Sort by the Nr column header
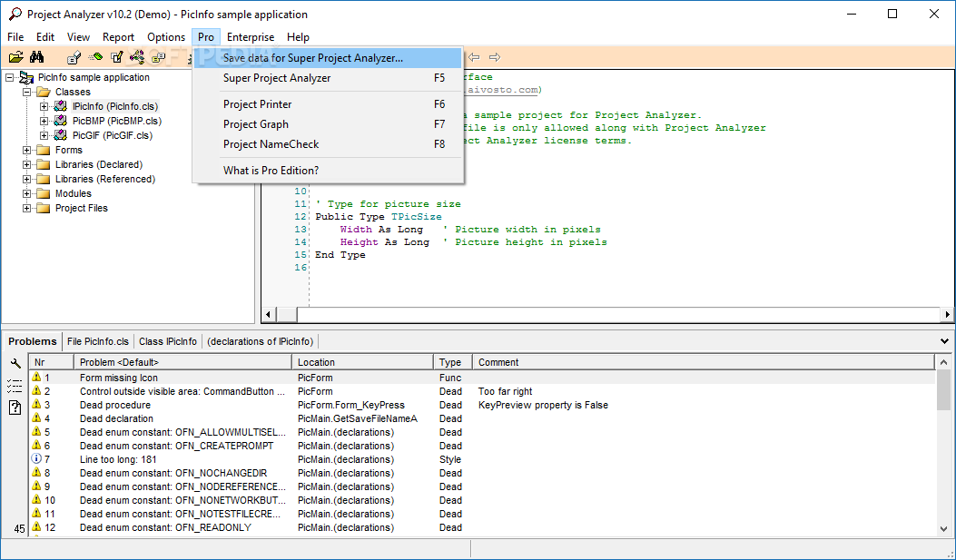956x560 pixels. 51,362
